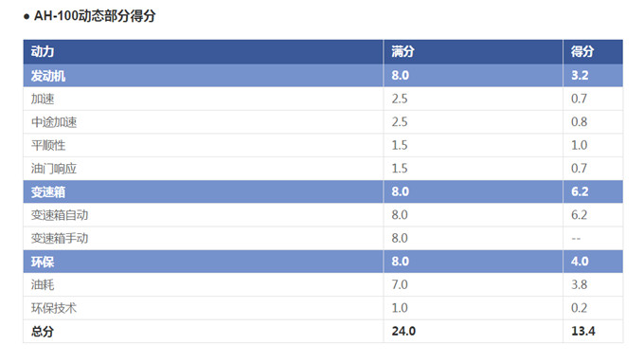644x363 pixels.
Task: Select the 油门响应 row label
Action: (x=54, y=169)
